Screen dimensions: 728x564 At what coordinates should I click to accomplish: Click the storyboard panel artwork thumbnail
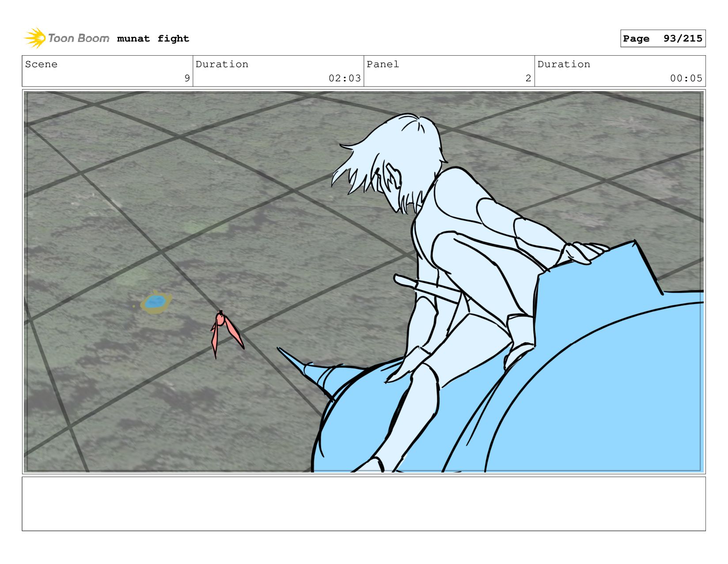364,282
